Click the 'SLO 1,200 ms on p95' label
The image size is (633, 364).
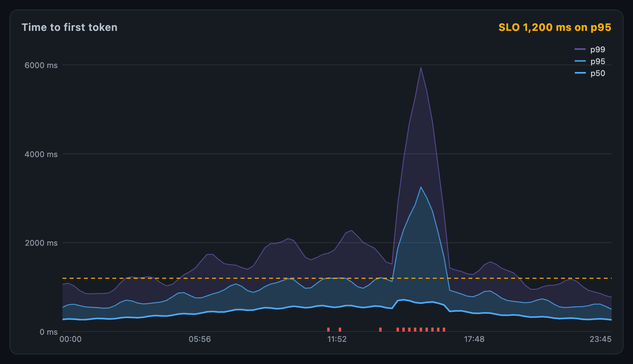click(x=555, y=27)
